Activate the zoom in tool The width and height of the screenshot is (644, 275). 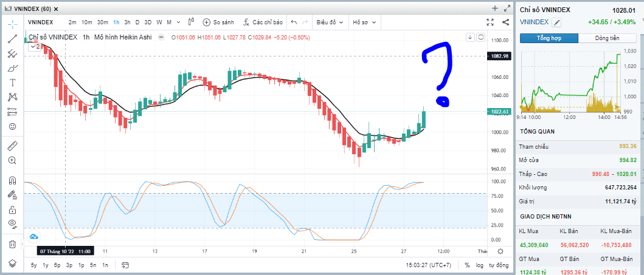(13, 160)
